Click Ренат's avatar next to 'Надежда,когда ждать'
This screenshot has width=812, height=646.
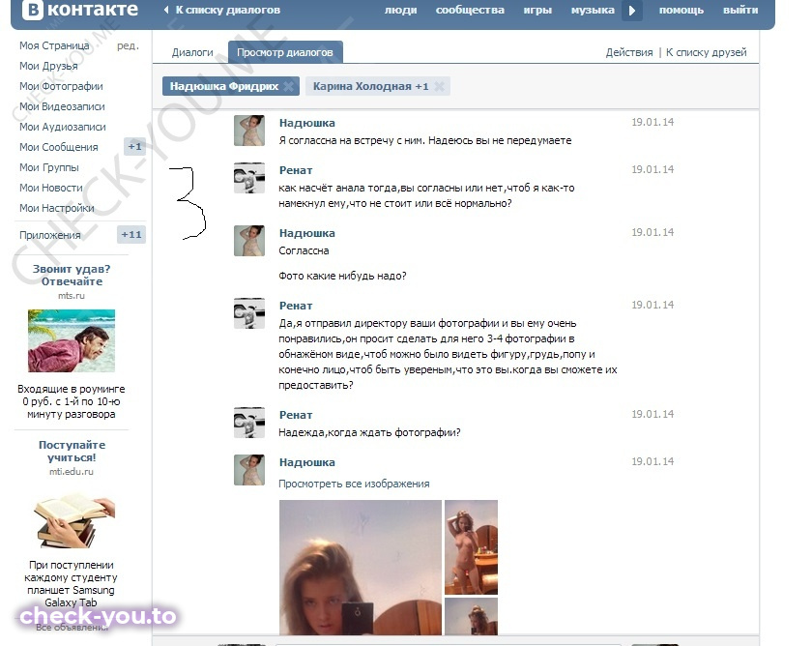click(249, 423)
